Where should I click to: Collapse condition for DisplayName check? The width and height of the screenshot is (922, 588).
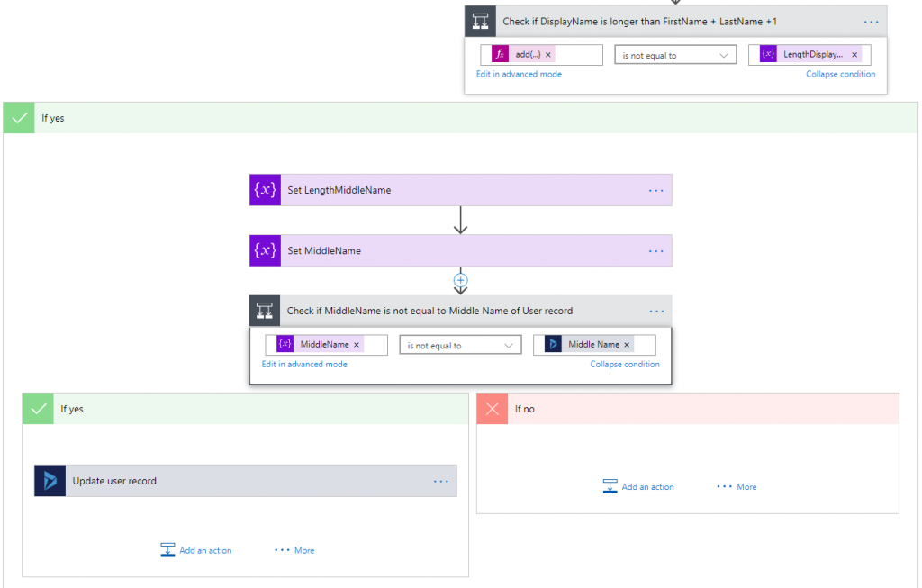coord(840,74)
